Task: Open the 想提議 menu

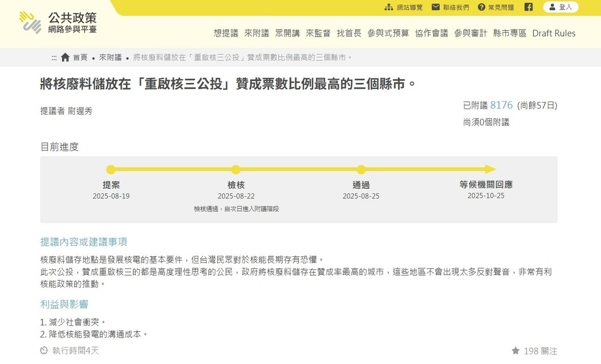Action: (x=226, y=33)
